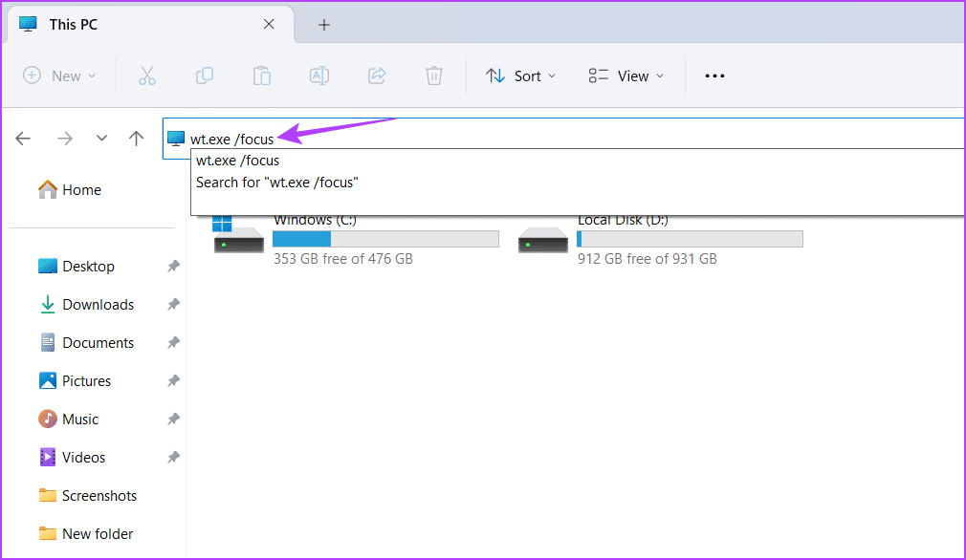Click the pin icon beside Videos
966x560 pixels.
coord(174,457)
